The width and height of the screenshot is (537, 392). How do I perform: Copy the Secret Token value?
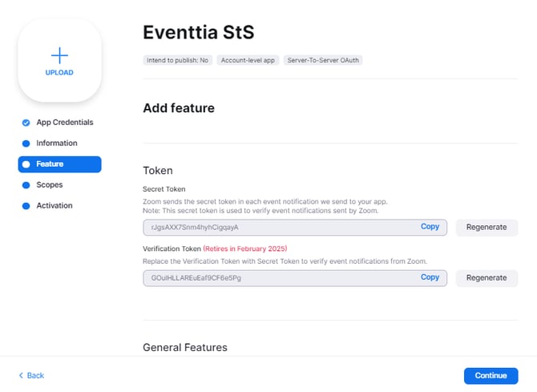[x=430, y=227]
